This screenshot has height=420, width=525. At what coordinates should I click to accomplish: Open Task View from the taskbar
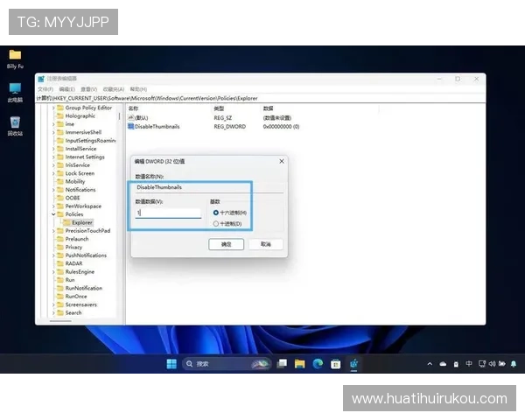tap(282, 364)
